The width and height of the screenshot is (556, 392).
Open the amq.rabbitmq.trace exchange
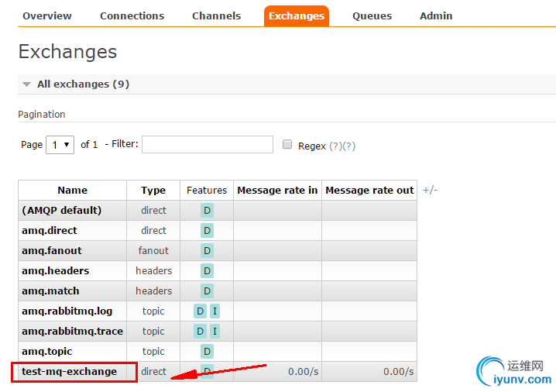pos(70,331)
